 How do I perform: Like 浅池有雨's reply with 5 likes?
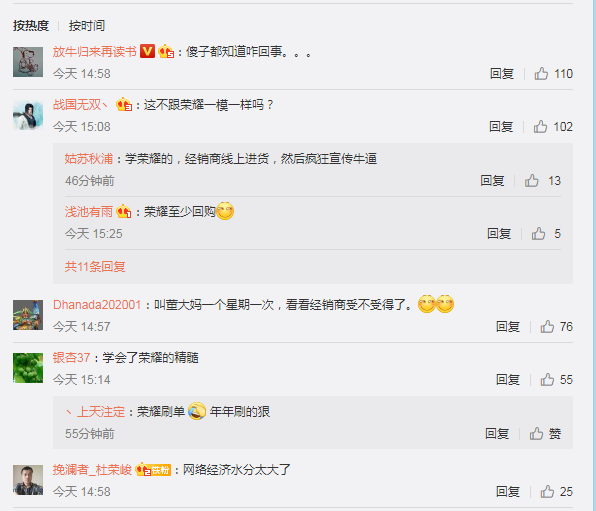click(546, 233)
